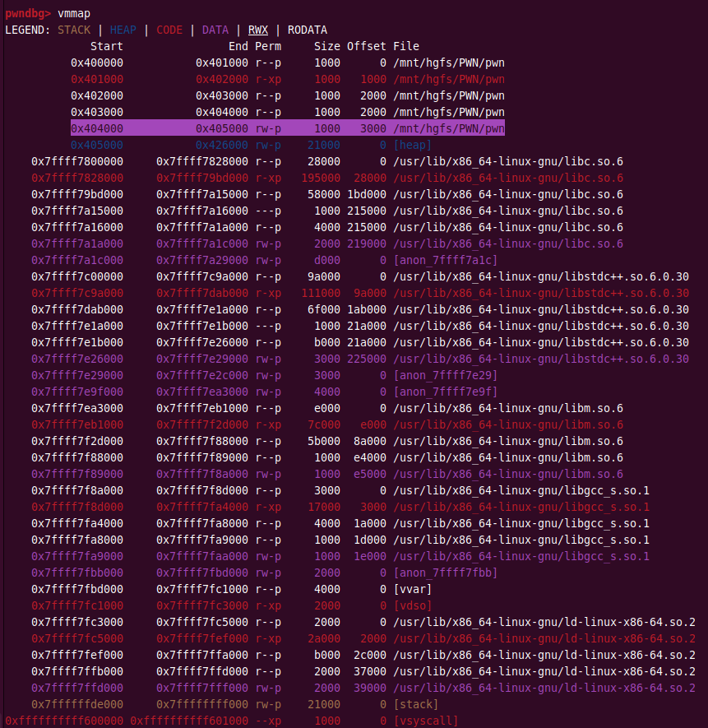Click the --xp permission of vsyscall
Viewport: 708px width, 728px height.
tap(268, 721)
